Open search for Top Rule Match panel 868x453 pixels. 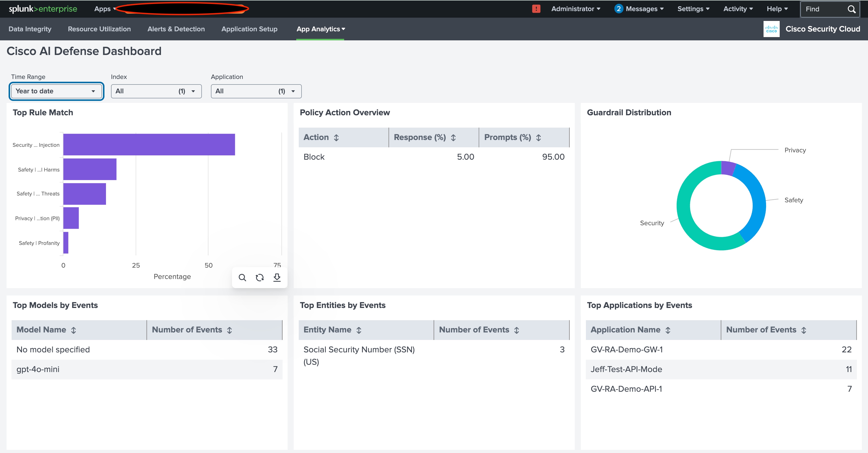[242, 277]
